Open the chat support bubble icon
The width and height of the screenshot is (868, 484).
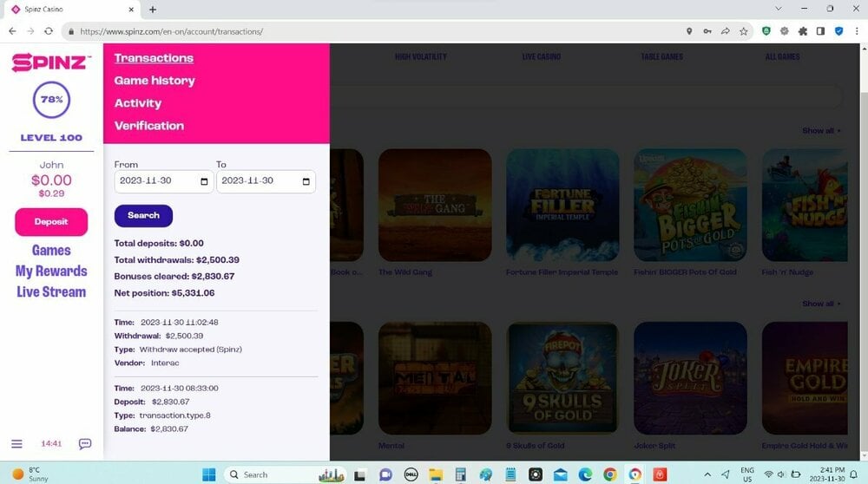tap(85, 443)
